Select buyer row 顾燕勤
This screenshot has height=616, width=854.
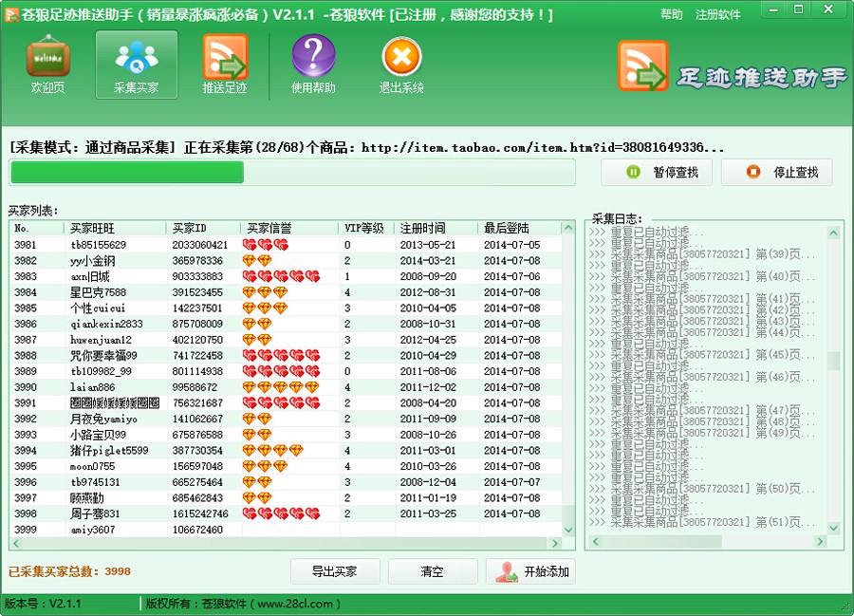286,497
